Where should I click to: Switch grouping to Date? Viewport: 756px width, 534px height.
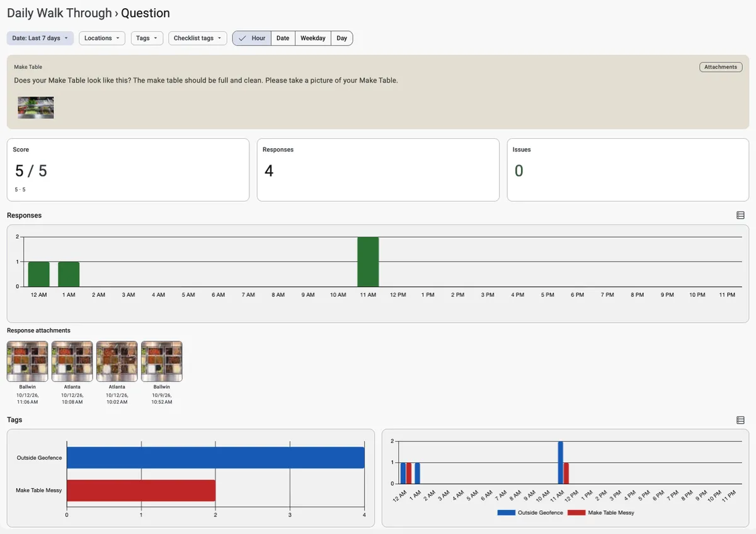(283, 38)
